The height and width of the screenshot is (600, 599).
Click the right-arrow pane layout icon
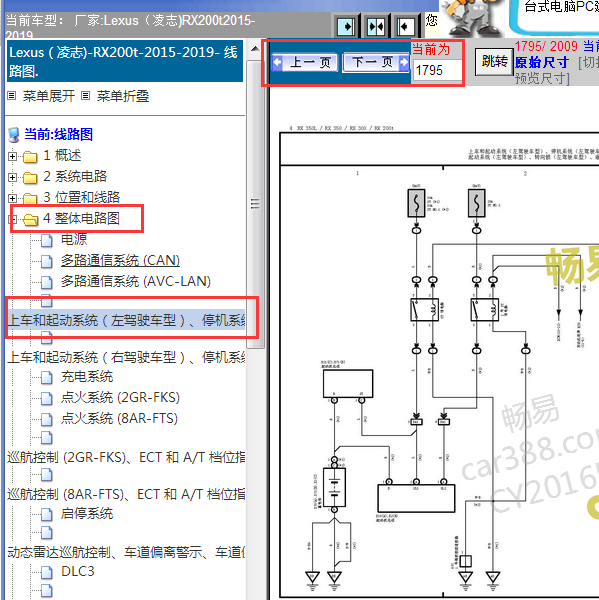click(346, 27)
